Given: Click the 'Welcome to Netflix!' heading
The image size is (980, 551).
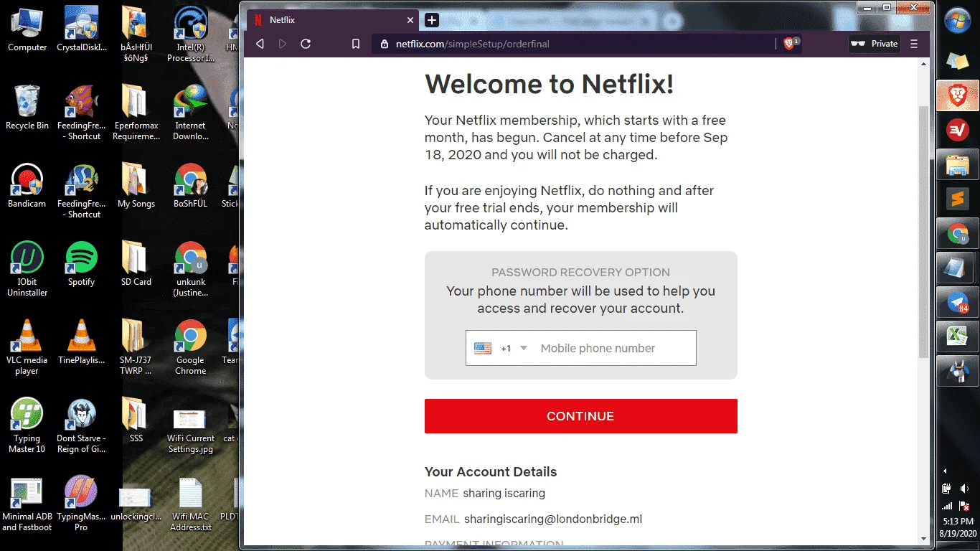Looking at the screenshot, I should pos(550,85).
